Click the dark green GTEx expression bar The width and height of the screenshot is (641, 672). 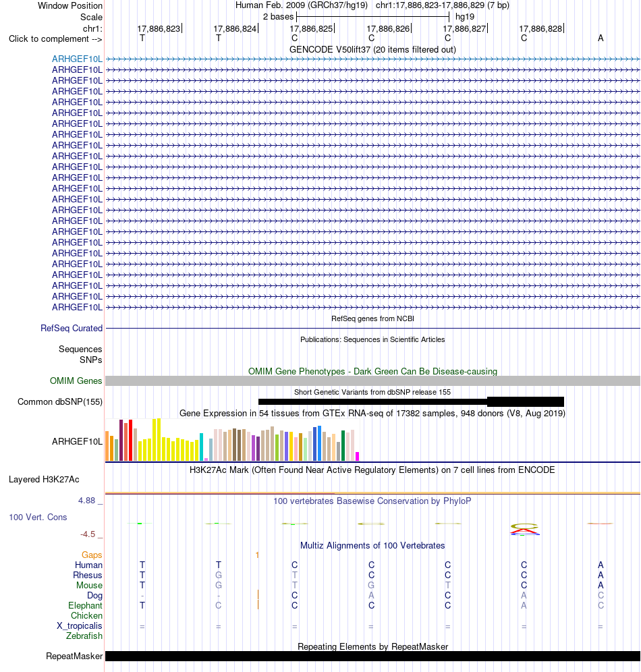343,446
